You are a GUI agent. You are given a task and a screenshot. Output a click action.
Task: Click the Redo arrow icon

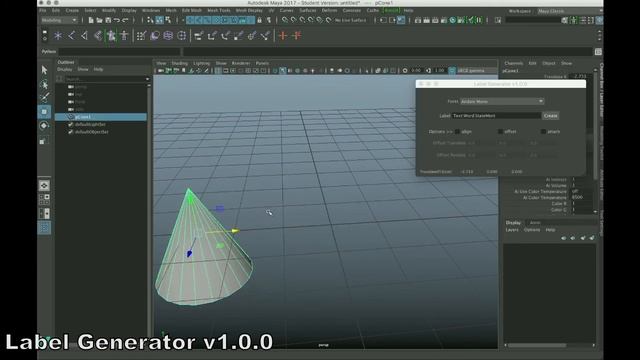point(125,20)
